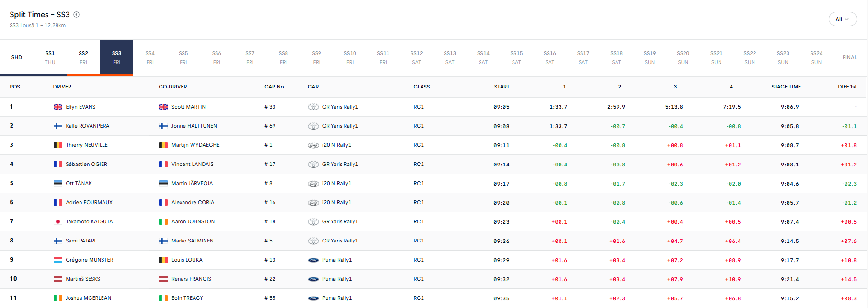Open the FINAL results tab

pos(850,57)
